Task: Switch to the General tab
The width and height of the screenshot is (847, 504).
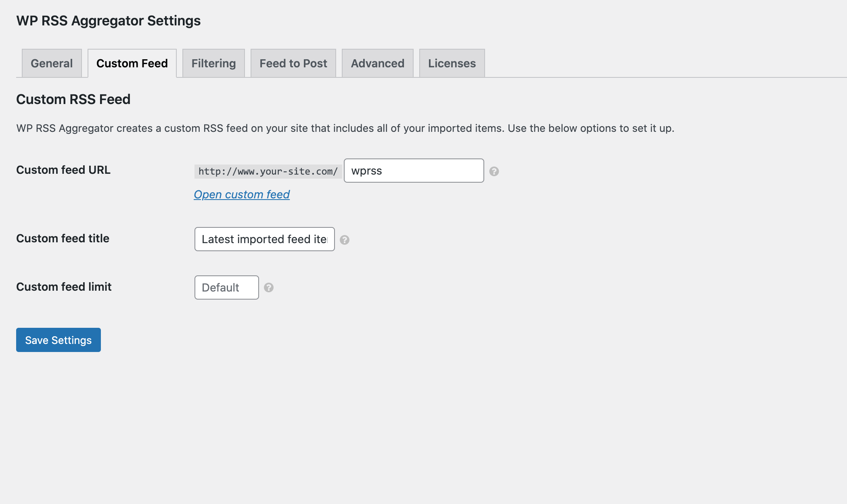Action: (x=52, y=63)
